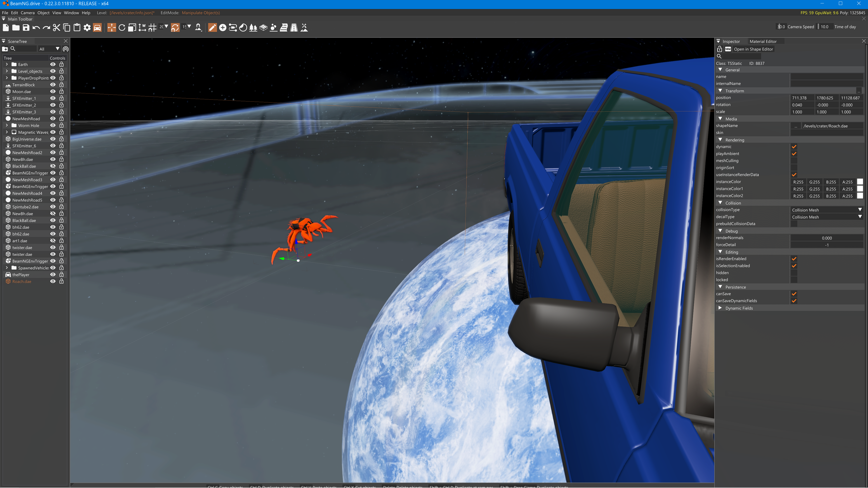Open the decal editor tool

click(x=243, y=28)
